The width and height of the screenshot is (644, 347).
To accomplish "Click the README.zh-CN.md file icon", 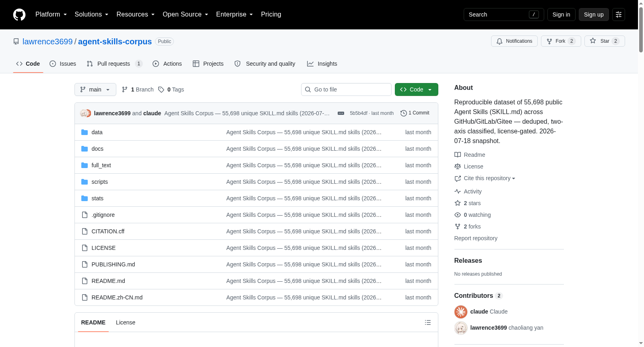I will 85,297.
